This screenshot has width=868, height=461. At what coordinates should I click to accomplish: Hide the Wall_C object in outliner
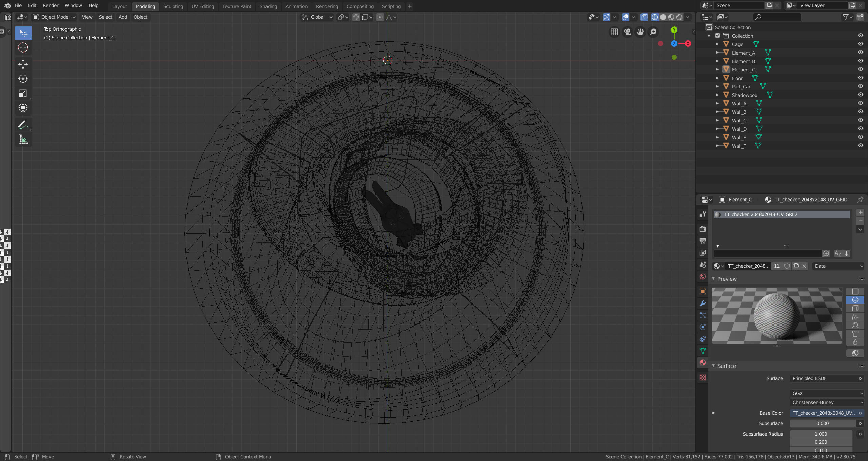(860, 120)
